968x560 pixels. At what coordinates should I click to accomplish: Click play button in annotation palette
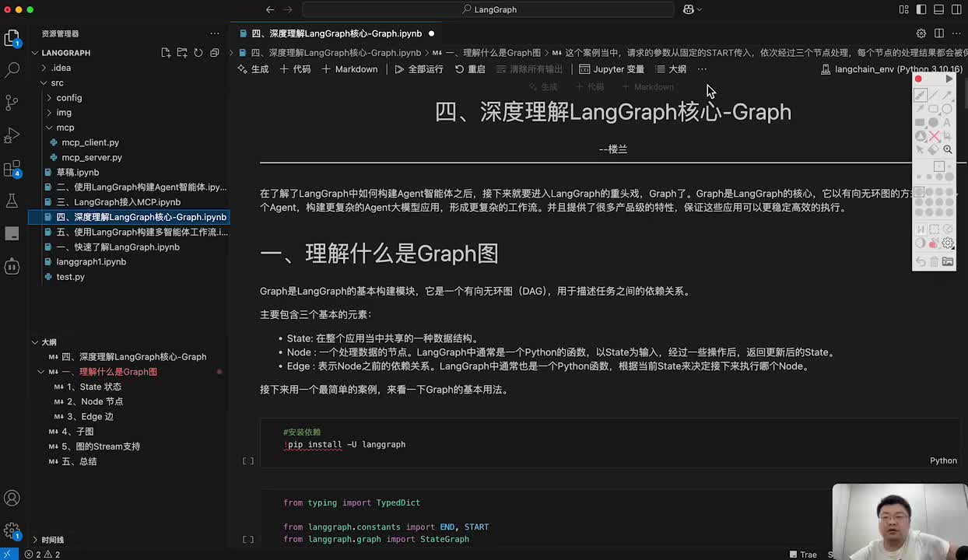point(949,79)
